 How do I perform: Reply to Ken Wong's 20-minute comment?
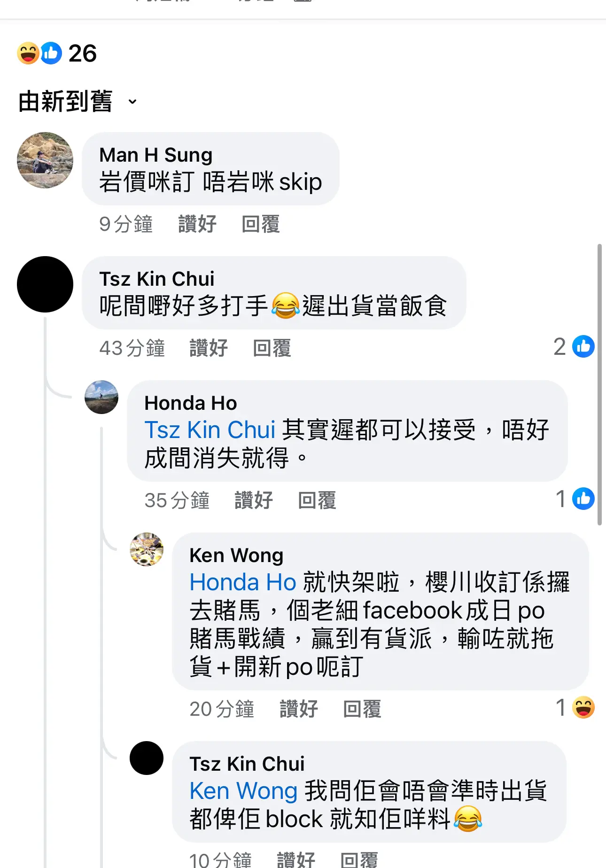click(x=362, y=709)
